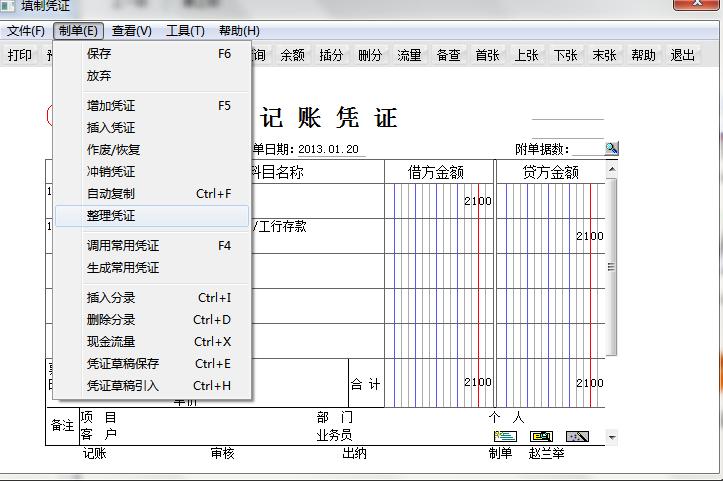Click the 插分 toolbar button
Image resolution: width=723 pixels, height=481 pixels.
click(x=332, y=55)
